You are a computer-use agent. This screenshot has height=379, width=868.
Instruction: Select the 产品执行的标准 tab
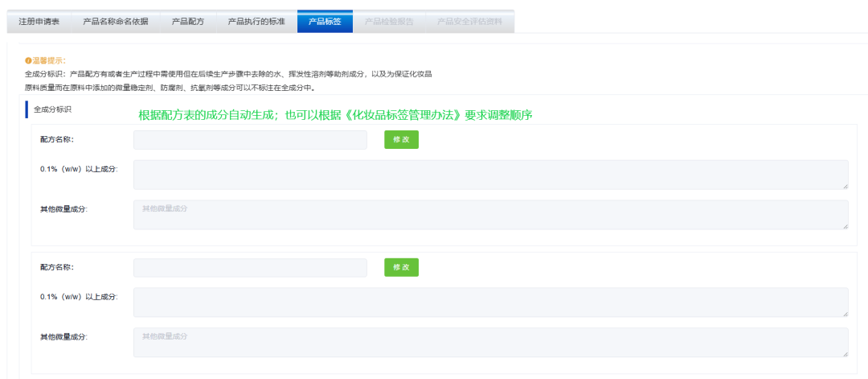[256, 22]
